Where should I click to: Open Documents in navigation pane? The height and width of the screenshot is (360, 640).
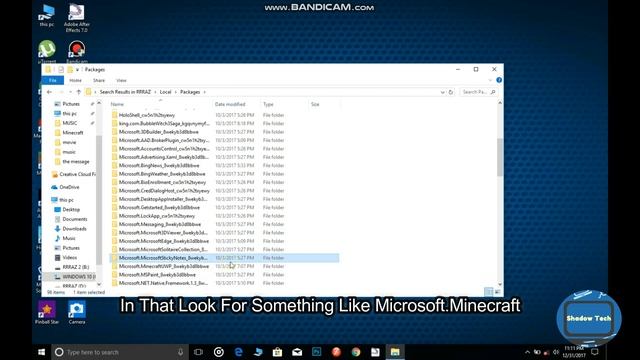point(75,219)
